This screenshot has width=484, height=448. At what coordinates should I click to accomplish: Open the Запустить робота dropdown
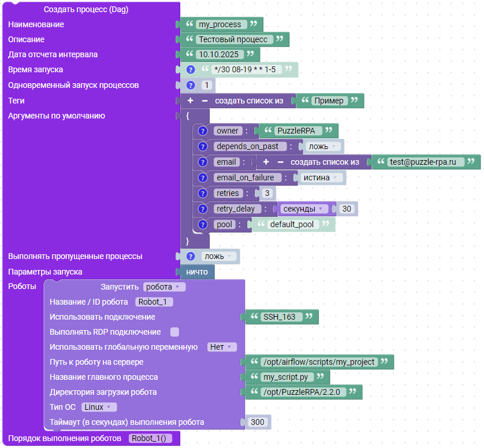[x=164, y=287]
